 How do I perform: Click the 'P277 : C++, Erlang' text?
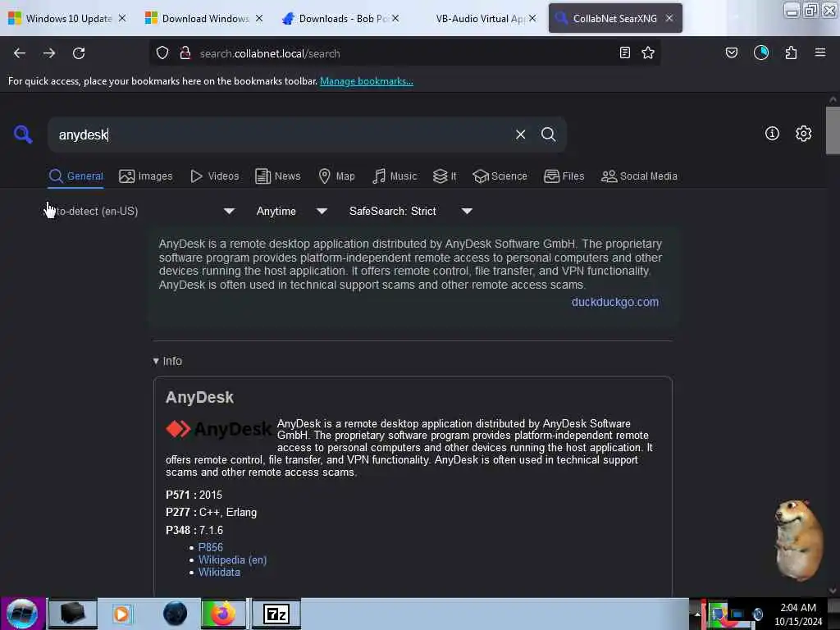[211, 512]
